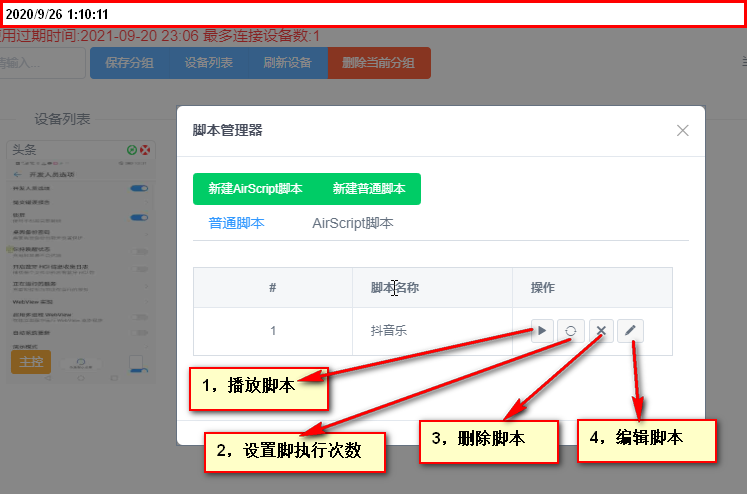Play the 抖音乐 script
Image resolution: width=747 pixels, height=494 pixels.
[542, 331]
